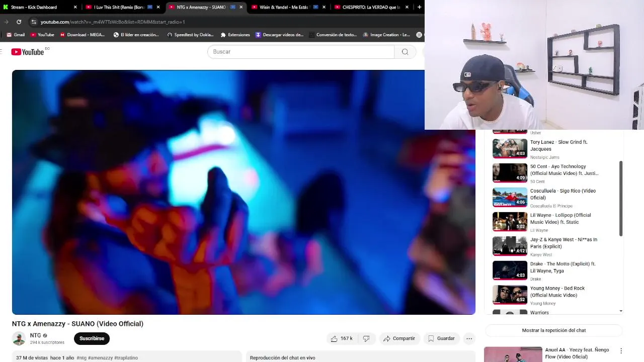The image size is (644, 362).
Task: Open Conversión de texto bookmark
Action: [x=333, y=35]
